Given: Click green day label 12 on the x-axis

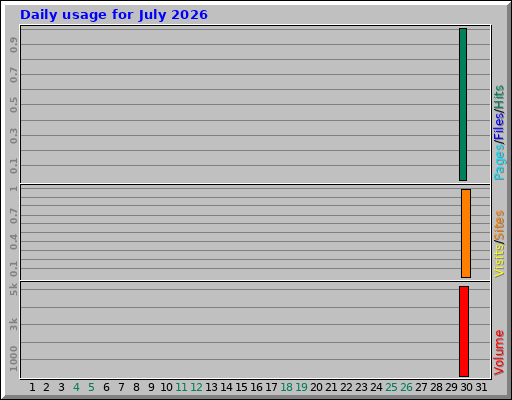Looking at the screenshot, I should (x=196, y=387).
